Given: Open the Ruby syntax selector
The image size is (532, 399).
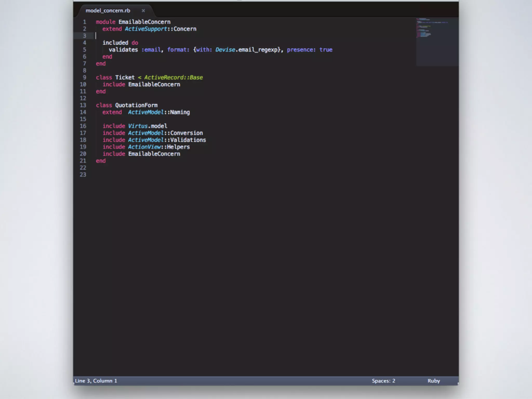Looking at the screenshot, I should click(434, 381).
